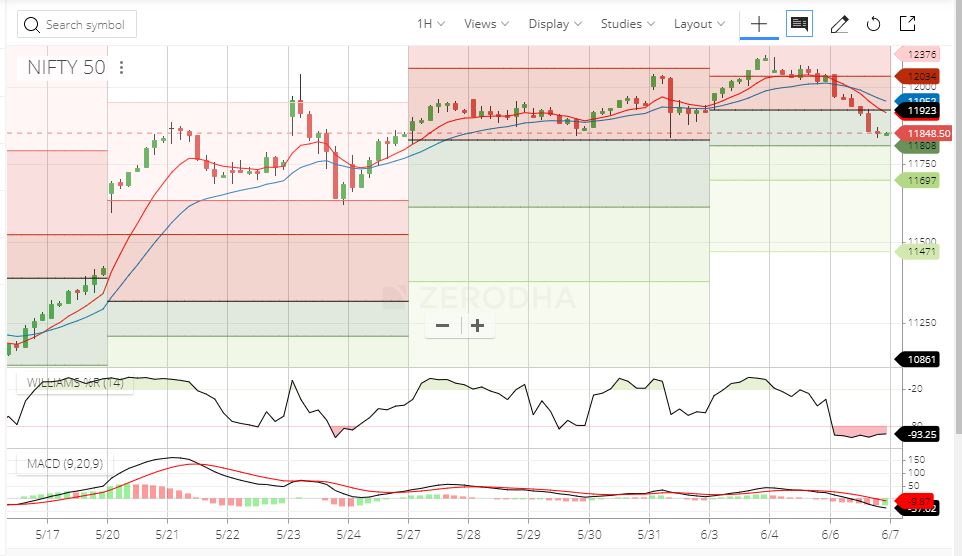Image resolution: width=962 pixels, height=556 pixels.
Task: Open chart in popout window icon
Action: [907, 24]
